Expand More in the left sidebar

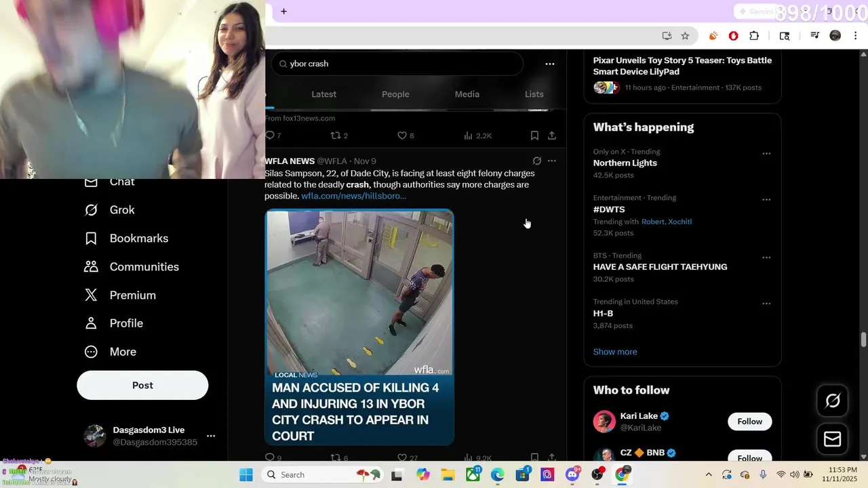[x=110, y=352]
